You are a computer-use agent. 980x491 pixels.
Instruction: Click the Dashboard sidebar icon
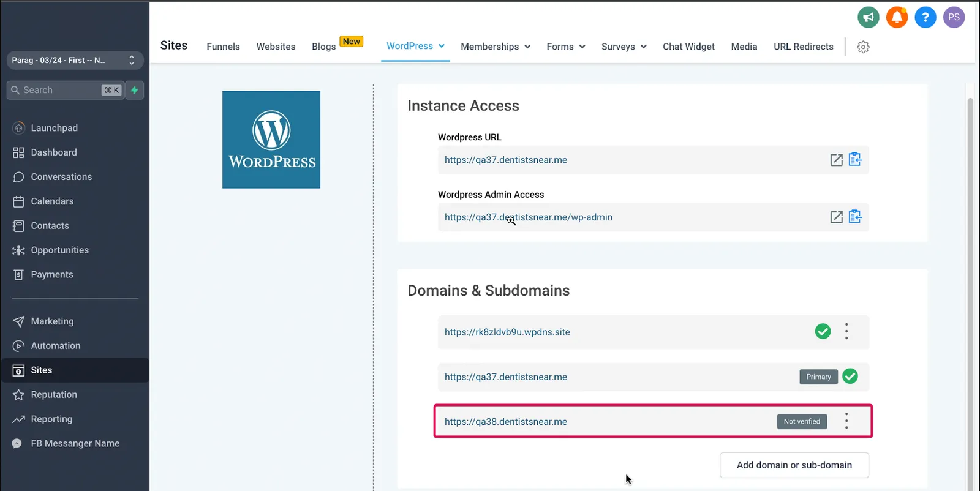point(18,152)
